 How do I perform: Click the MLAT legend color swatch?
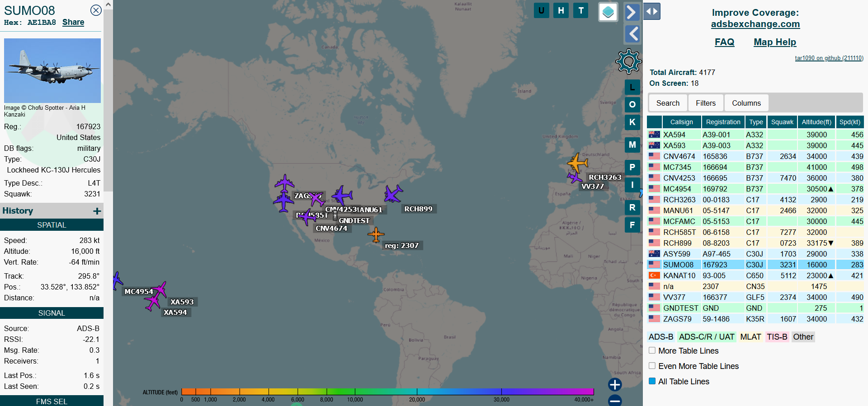click(750, 337)
